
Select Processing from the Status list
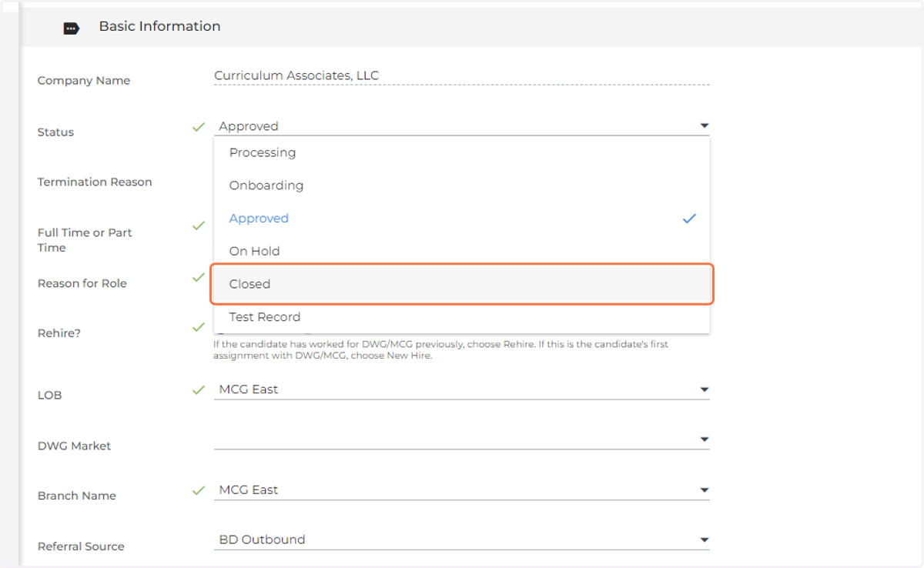pos(461,152)
